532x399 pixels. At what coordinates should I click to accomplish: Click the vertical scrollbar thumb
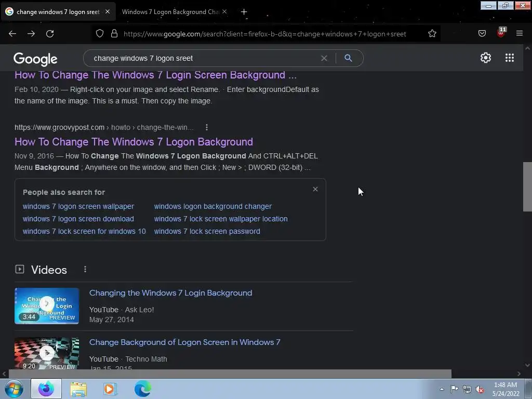click(x=527, y=187)
